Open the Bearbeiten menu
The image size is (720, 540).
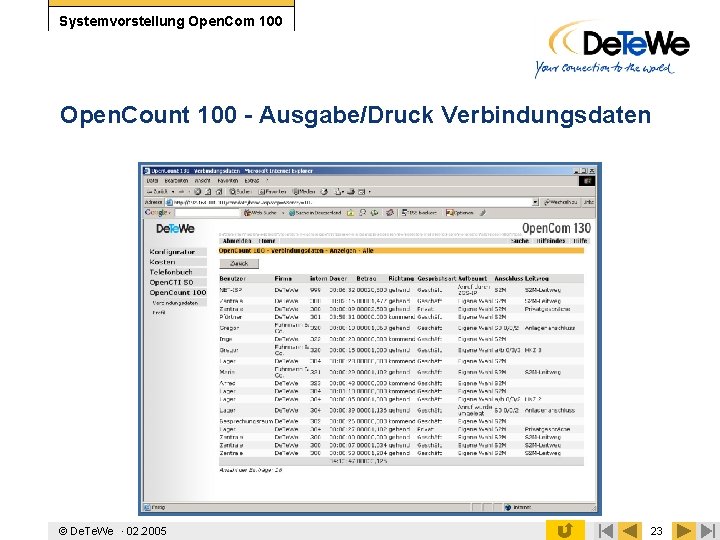pos(176,181)
